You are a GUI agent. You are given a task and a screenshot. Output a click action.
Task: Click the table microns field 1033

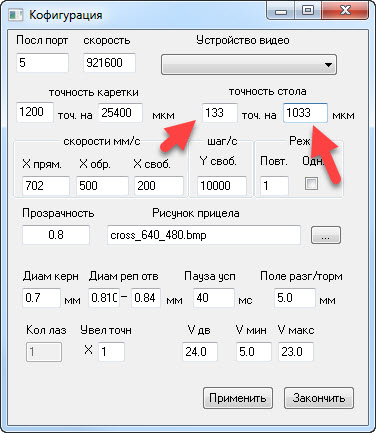[x=305, y=113]
